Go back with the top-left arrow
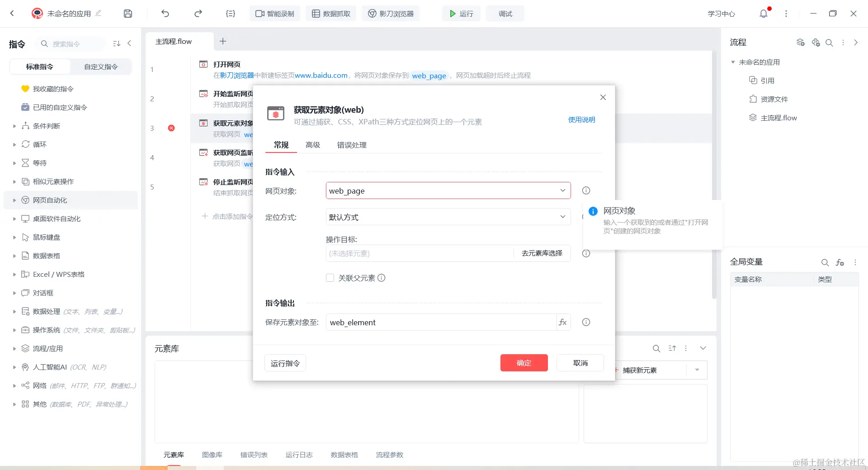Image resolution: width=868 pixels, height=470 pixels. [x=12, y=14]
